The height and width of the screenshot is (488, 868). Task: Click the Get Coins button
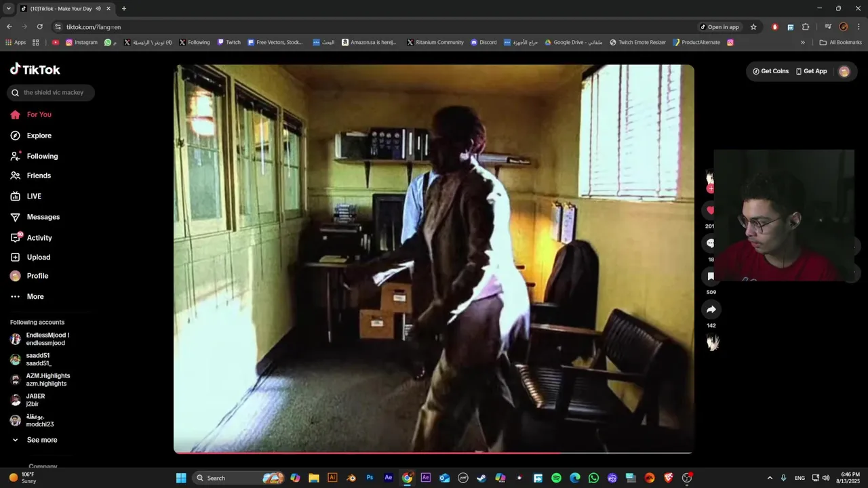[771, 71]
